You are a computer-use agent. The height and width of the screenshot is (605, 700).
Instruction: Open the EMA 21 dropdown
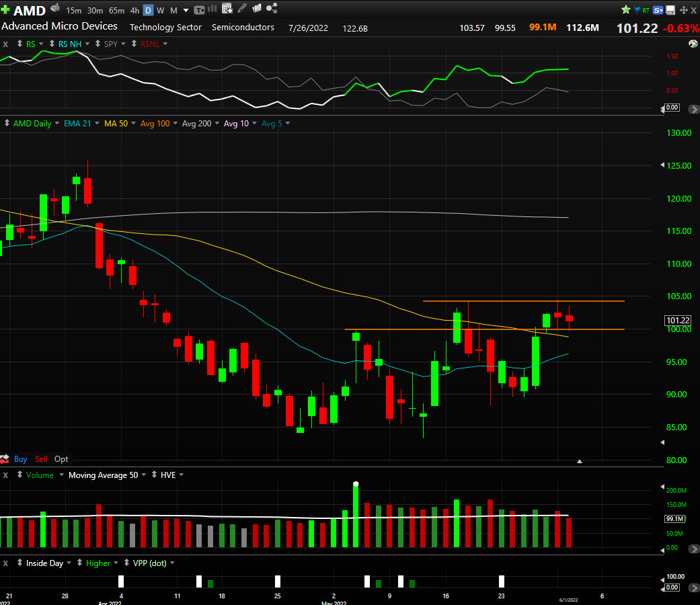coord(97,123)
